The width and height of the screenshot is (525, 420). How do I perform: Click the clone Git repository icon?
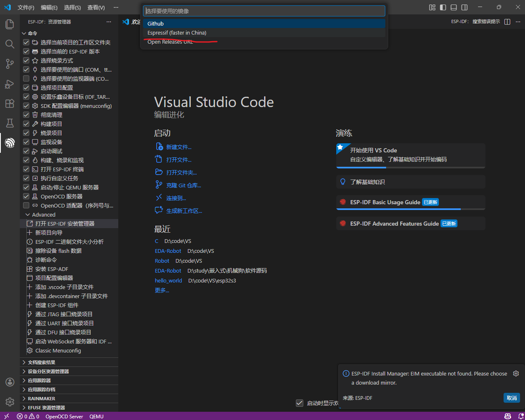coord(159,185)
